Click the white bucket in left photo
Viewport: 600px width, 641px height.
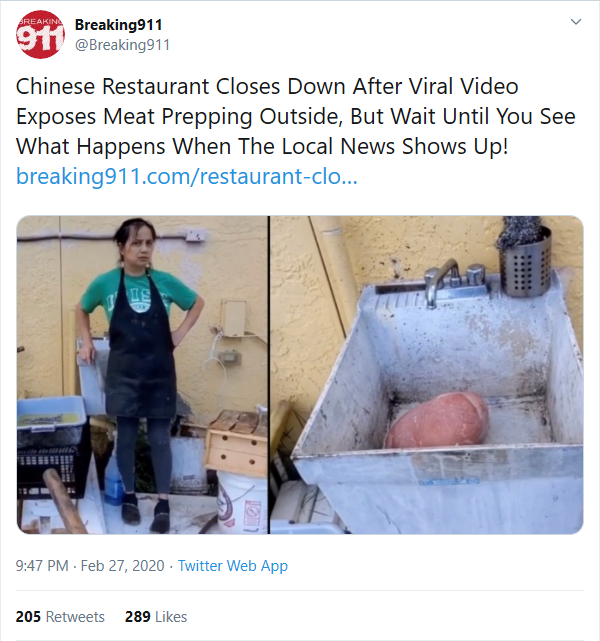coord(241,502)
